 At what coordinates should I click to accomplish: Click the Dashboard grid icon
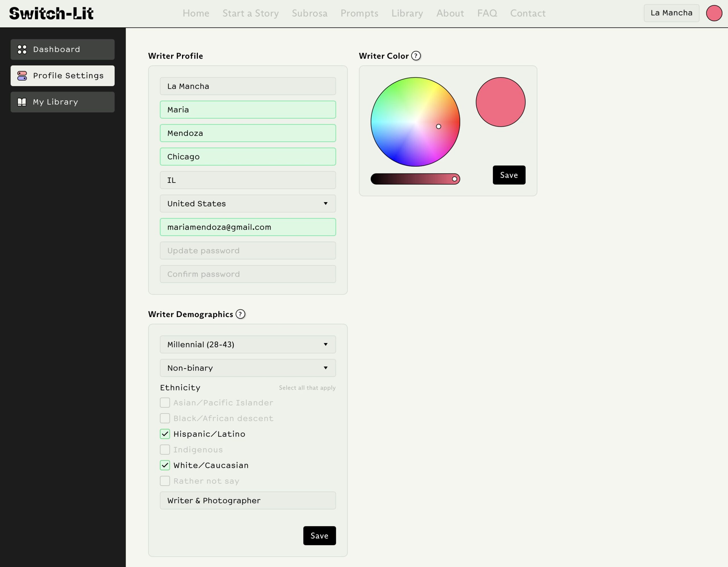click(22, 49)
